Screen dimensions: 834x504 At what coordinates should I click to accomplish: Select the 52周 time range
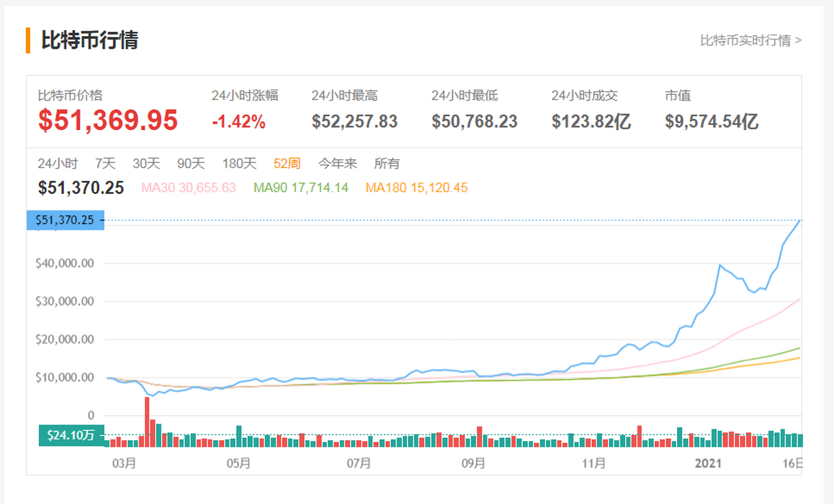(287, 163)
